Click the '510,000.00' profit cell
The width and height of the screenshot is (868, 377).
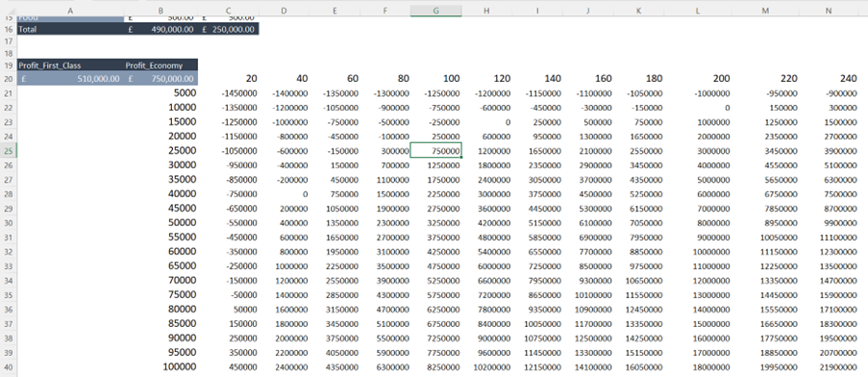tap(70, 79)
